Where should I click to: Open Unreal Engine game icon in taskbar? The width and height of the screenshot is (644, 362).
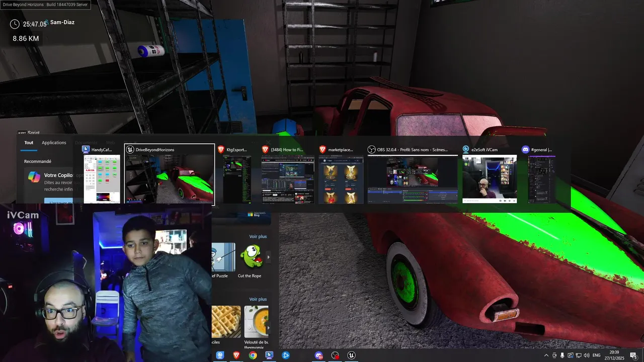click(x=351, y=355)
